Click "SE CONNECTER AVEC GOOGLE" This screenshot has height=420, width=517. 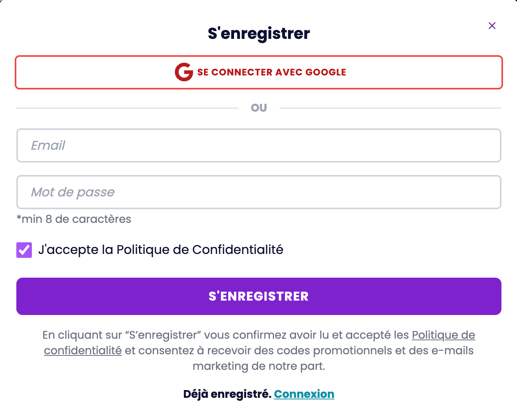point(259,72)
